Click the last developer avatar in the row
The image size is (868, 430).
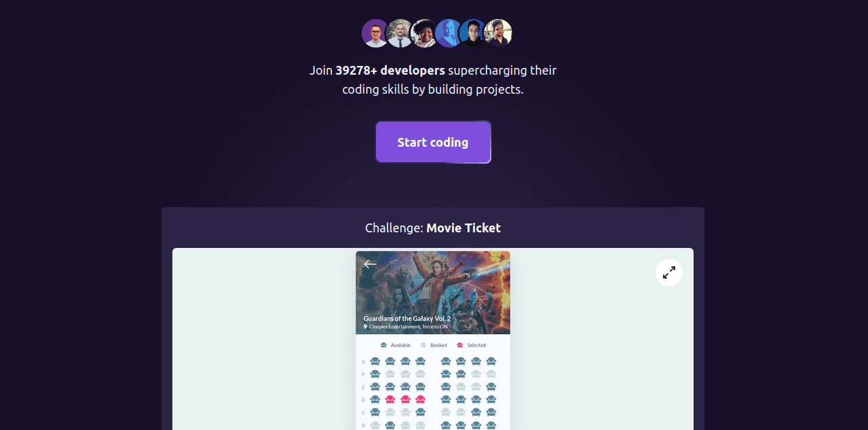click(498, 33)
